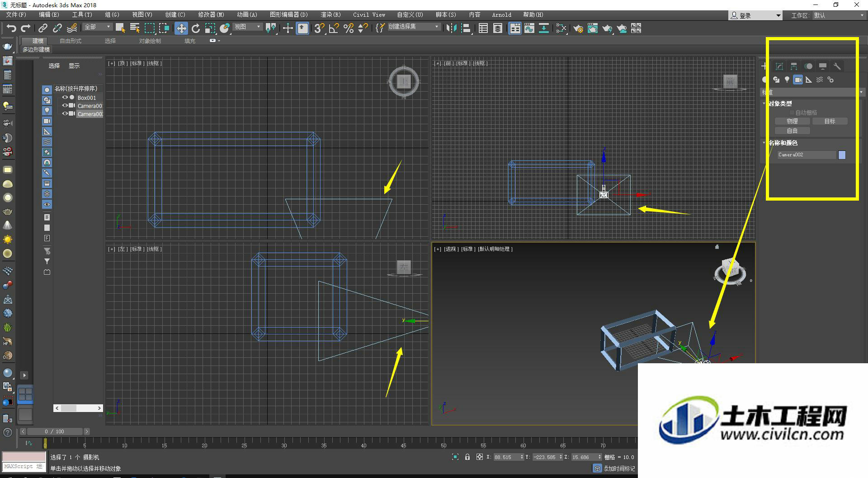Click the Undo arrow in main toolbar
The height and width of the screenshot is (478, 868).
11,28
